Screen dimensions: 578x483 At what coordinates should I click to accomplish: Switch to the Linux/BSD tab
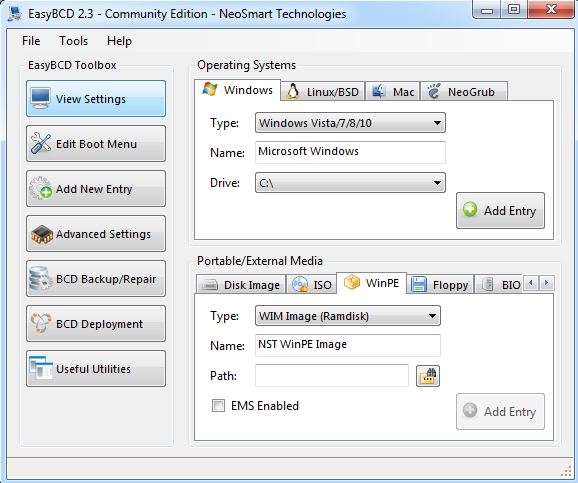pyautogui.click(x=323, y=91)
